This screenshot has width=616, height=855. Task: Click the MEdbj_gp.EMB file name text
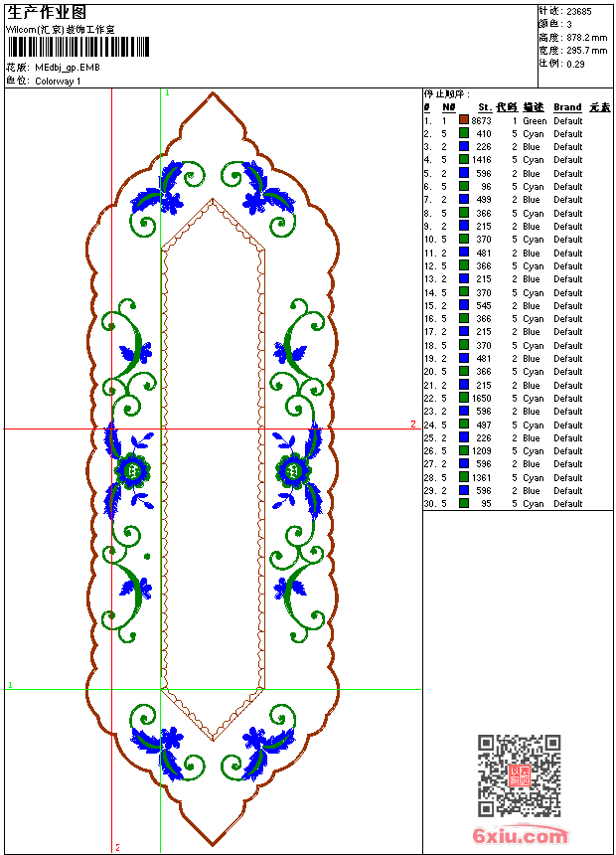(67, 68)
